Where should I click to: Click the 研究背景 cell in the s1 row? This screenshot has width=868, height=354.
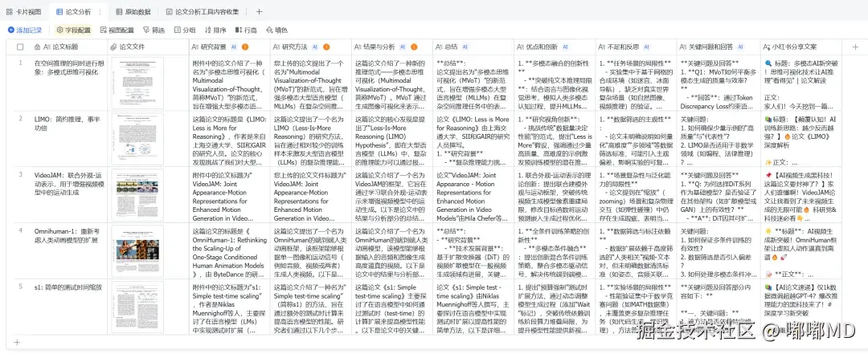pyautogui.click(x=229, y=307)
